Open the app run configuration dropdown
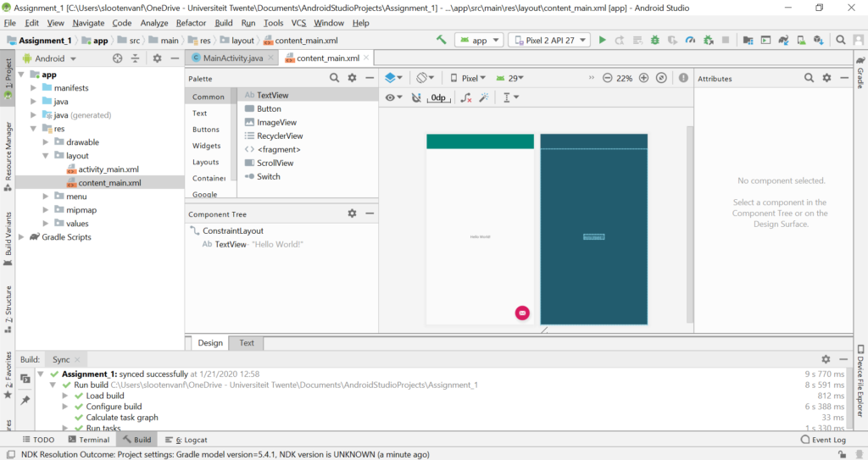Viewport: 868px width, 460px height. (x=480, y=40)
